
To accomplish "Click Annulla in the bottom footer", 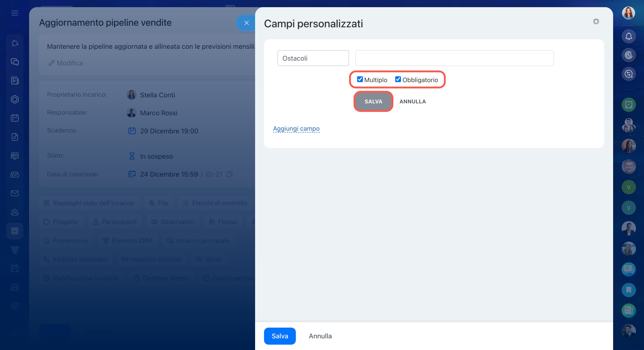I will coord(320,336).
